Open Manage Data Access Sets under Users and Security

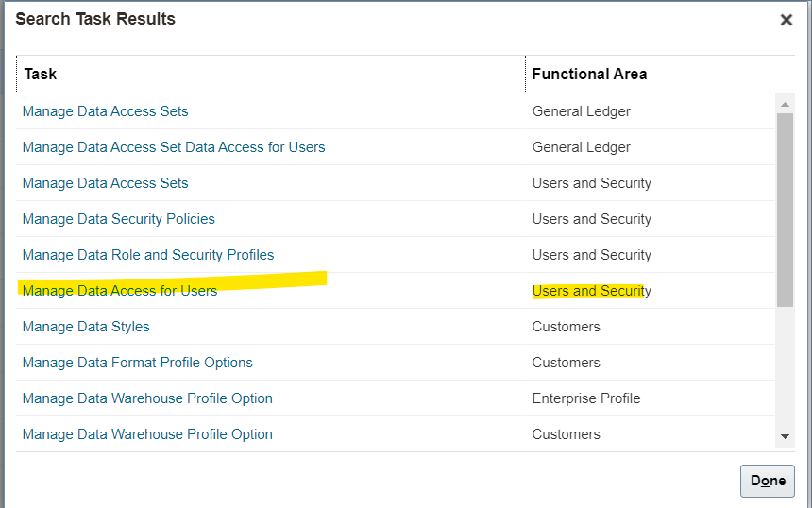105,183
